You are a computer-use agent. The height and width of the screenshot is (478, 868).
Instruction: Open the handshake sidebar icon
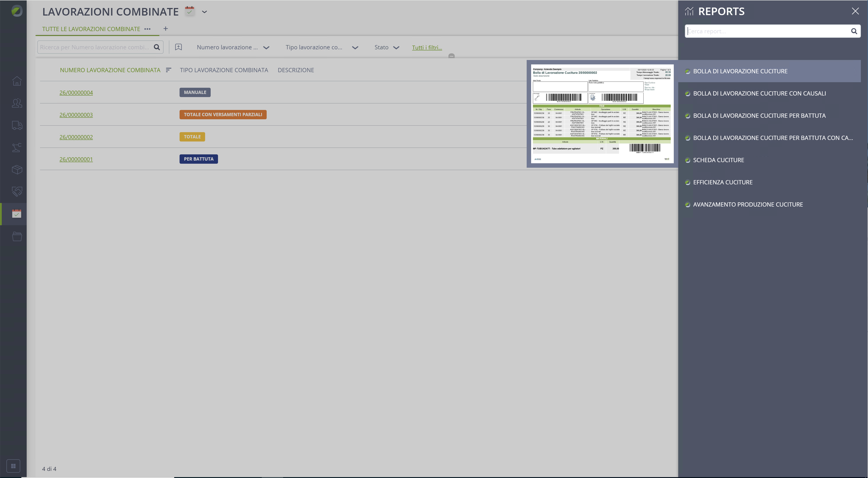pyautogui.click(x=17, y=192)
